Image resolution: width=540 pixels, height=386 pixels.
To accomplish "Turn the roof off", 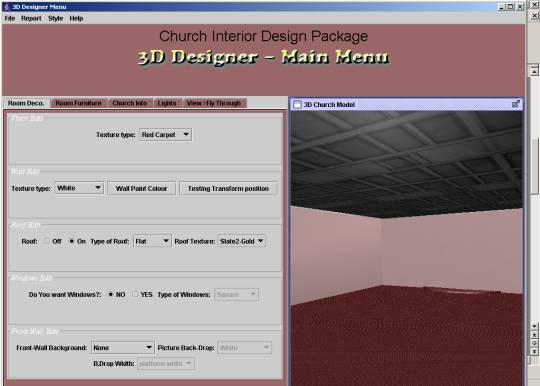I will [x=47, y=241].
